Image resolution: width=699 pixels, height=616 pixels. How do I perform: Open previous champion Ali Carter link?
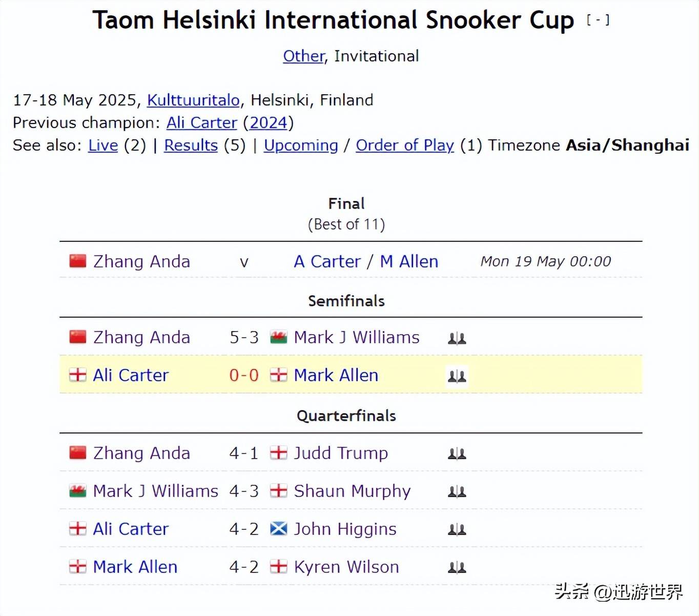point(202,123)
